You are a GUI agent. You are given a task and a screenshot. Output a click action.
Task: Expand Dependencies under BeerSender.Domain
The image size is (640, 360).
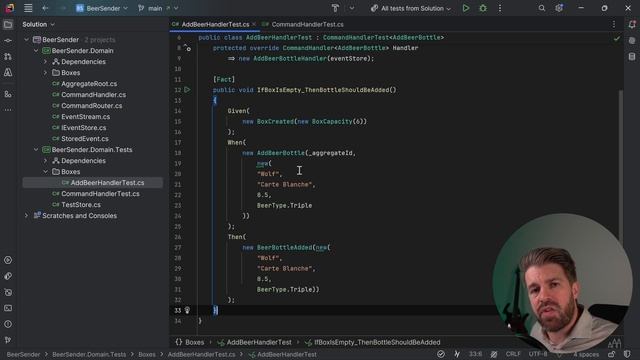pos(45,62)
